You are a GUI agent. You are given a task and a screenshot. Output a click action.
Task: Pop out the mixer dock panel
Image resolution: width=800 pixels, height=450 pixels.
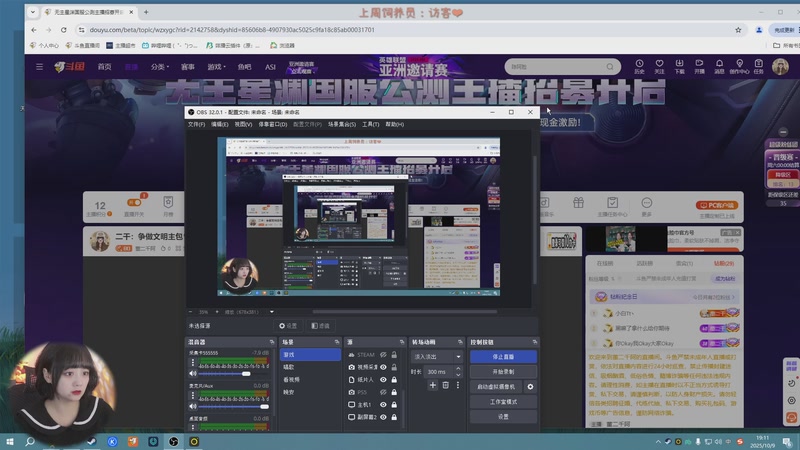coord(272,342)
